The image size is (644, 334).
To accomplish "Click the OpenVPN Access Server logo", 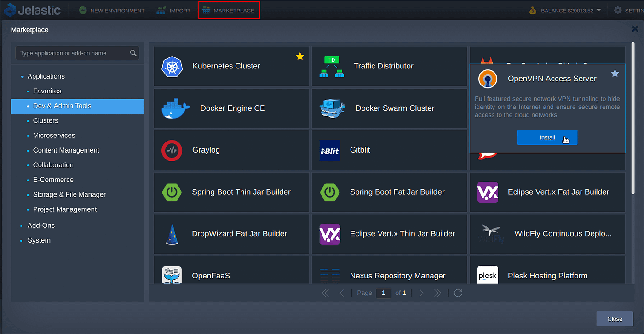I will point(488,79).
